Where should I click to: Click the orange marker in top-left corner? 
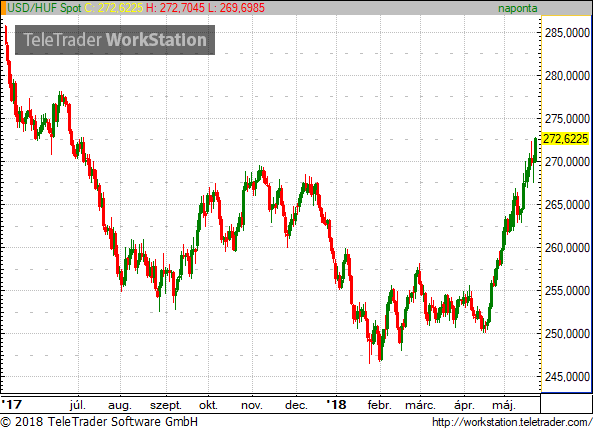click(x=3, y=8)
